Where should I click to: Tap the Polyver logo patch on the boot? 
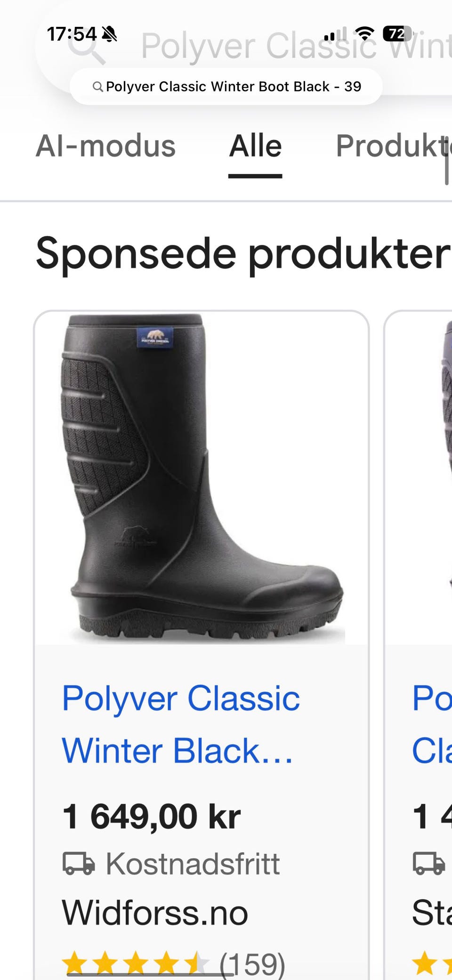(x=154, y=337)
